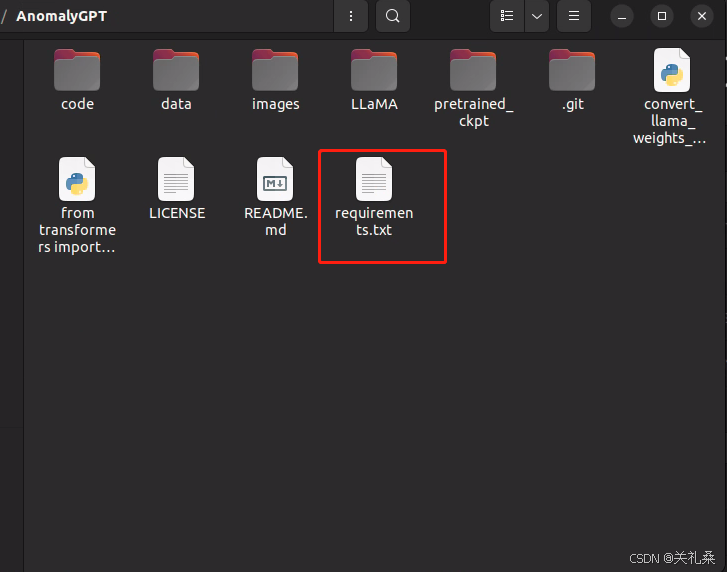
Task: Open the images folder
Action: (275, 70)
